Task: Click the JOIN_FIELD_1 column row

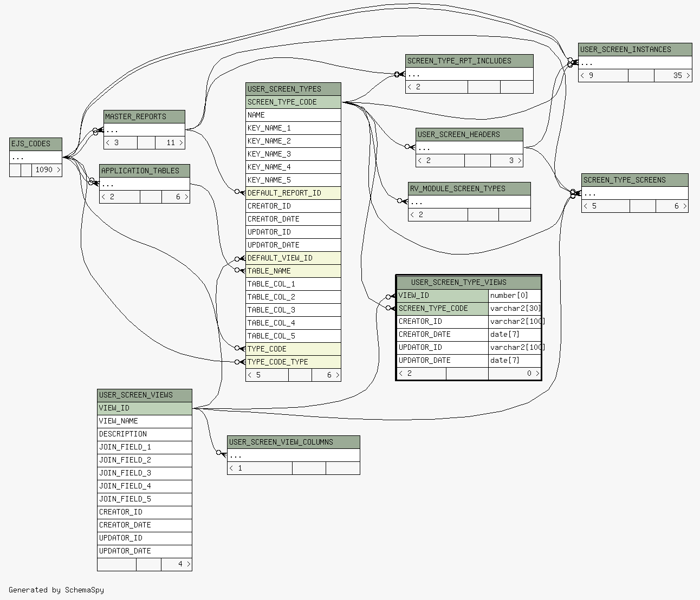Action: coord(145,447)
